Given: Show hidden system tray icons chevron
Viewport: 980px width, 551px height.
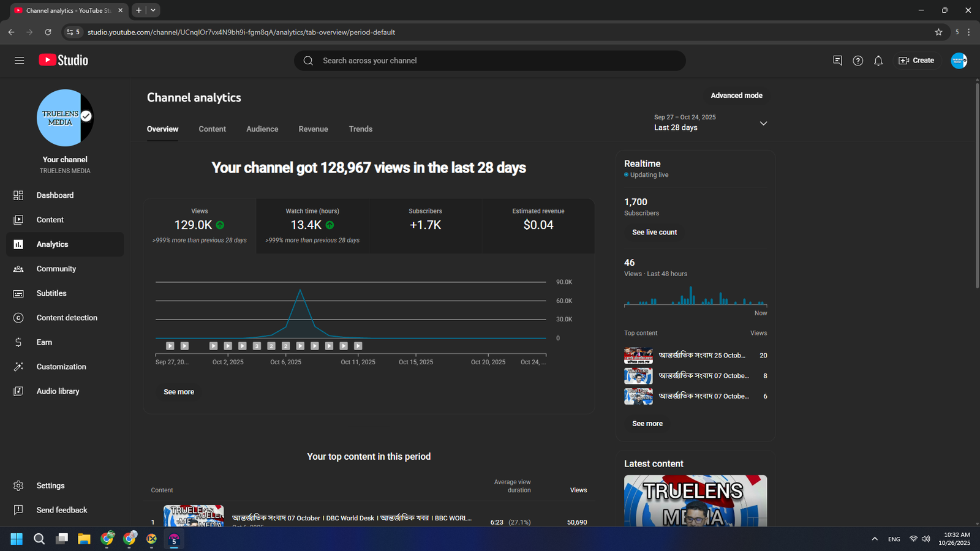Looking at the screenshot, I should 875,539.
